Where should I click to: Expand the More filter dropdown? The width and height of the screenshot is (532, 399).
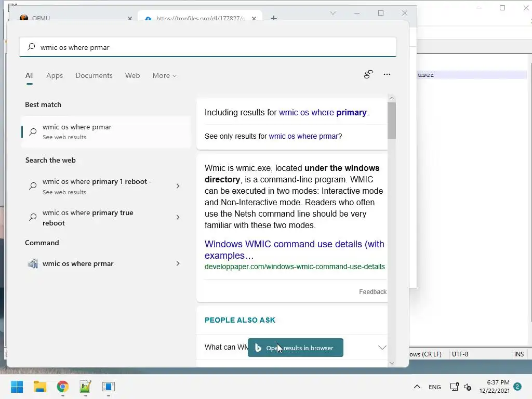pyautogui.click(x=165, y=75)
